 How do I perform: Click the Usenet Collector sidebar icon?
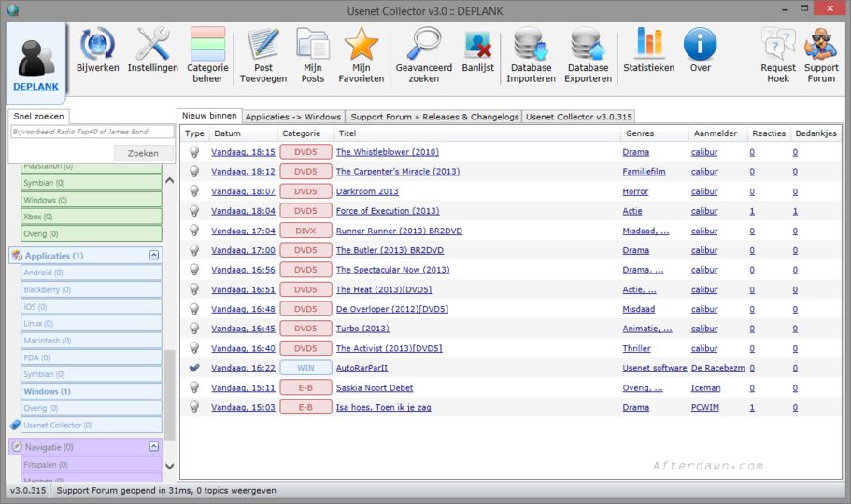(15, 425)
